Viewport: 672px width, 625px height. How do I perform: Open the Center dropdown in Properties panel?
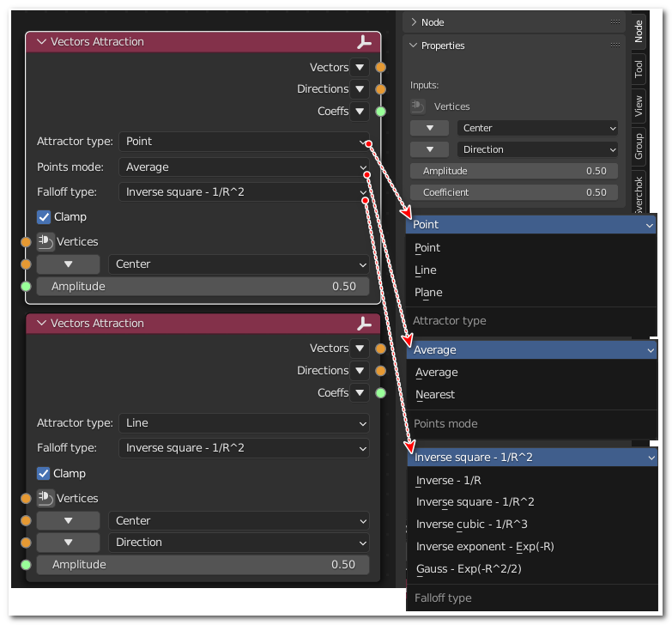point(537,128)
